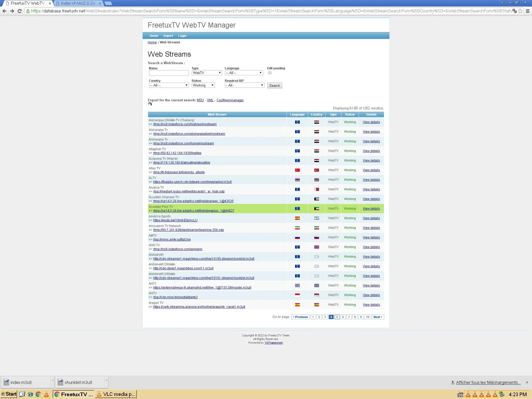Click the browser reload icon

point(19,11)
